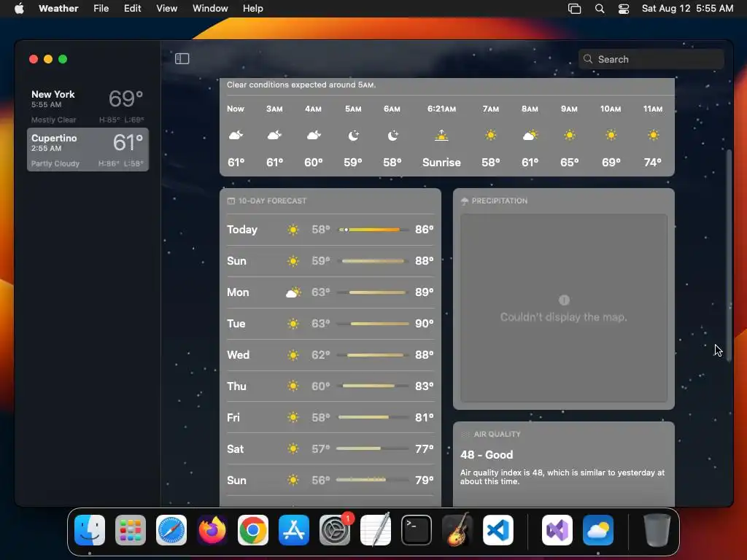Click the Weather app icon in the Dock
The height and width of the screenshot is (560, 747).
pyautogui.click(x=598, y=530)
